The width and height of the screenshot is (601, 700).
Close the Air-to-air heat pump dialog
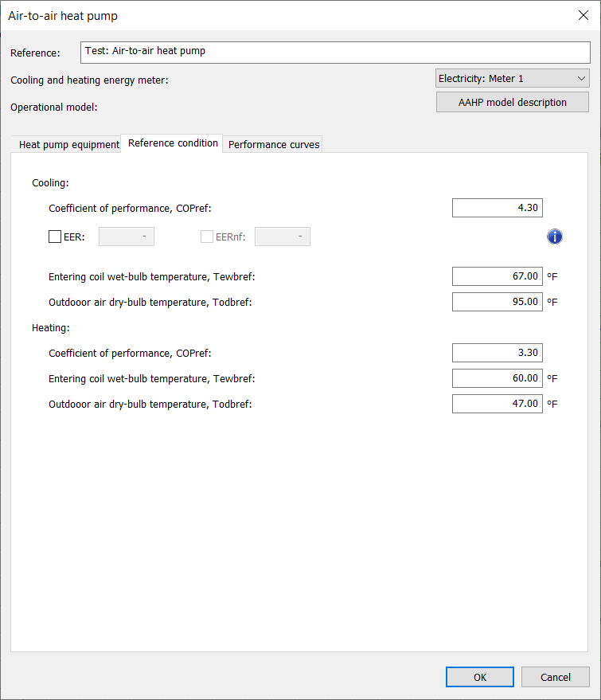[582, 15]
